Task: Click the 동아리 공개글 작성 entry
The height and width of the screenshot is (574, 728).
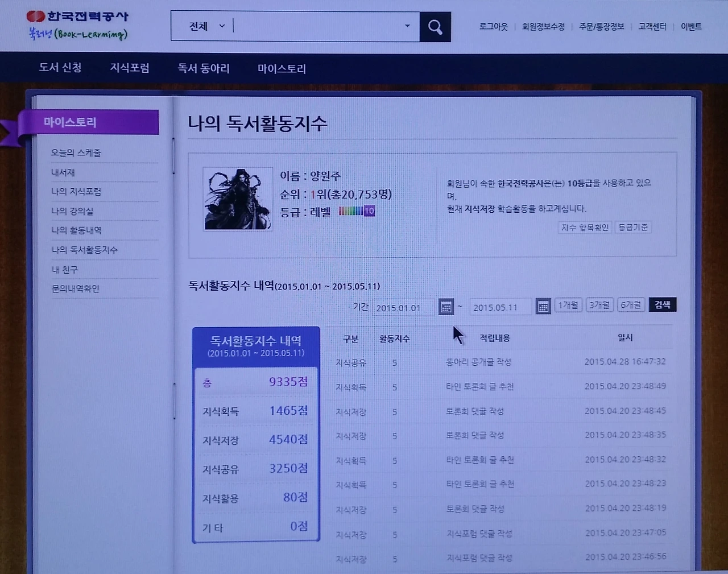Action: pos(478,362)
